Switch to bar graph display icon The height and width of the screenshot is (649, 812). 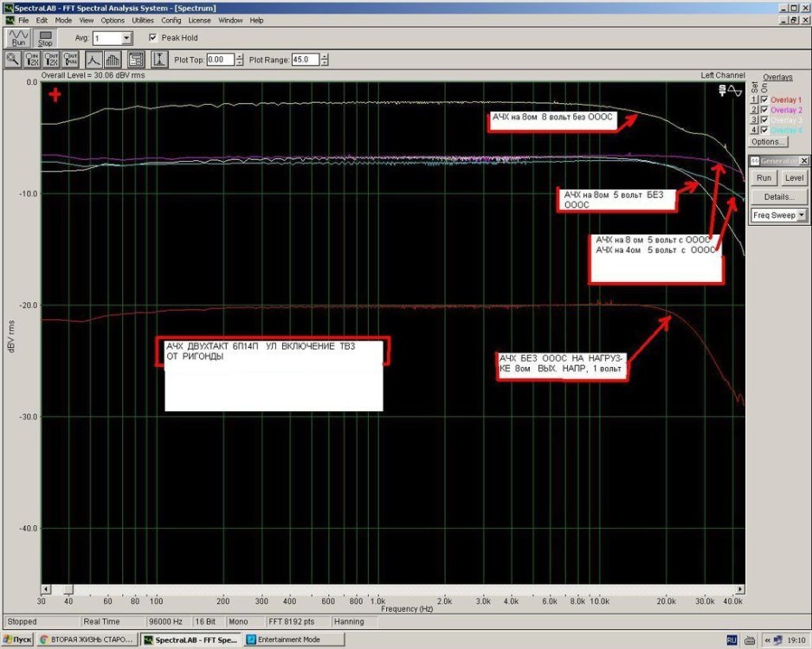pyautogui.click(x=113, y=60)
